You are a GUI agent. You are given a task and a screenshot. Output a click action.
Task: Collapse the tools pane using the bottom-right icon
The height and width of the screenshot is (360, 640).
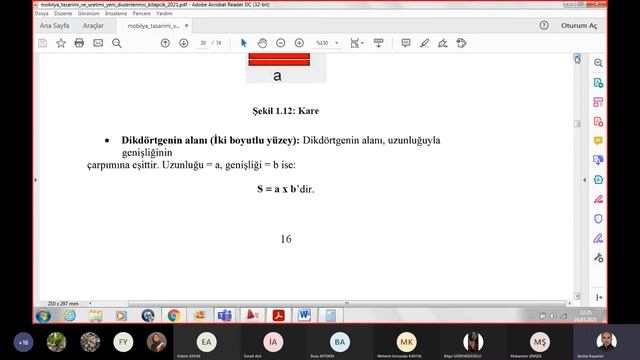point(598,297)
